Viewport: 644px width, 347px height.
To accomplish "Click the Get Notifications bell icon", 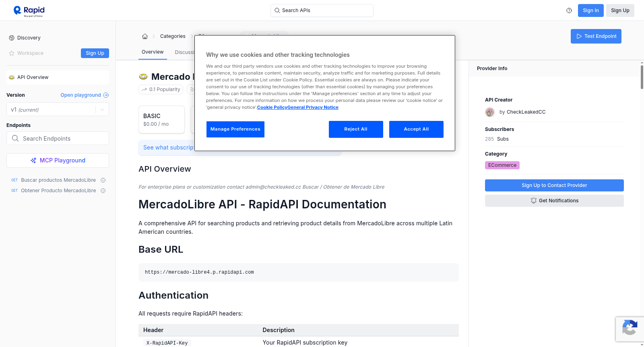I will (534, 201).
